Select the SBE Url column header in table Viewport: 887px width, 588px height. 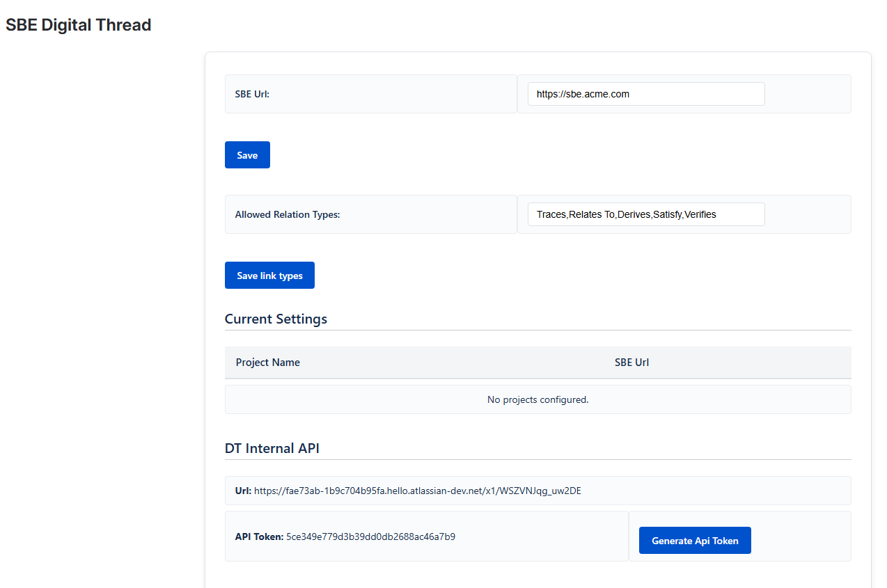(x=631, y=363)
